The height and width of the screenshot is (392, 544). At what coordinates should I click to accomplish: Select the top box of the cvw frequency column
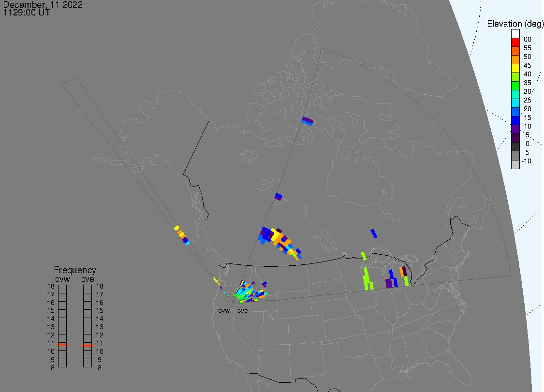[x=62, y=289]
